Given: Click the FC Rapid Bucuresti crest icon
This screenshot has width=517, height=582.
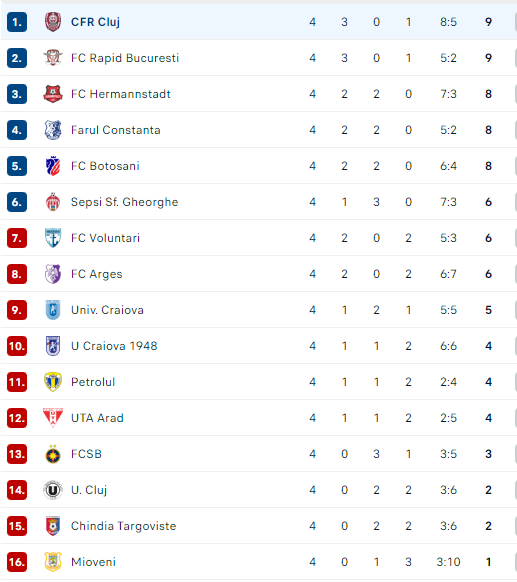Looking at the screenshot, I should point(53,58).
